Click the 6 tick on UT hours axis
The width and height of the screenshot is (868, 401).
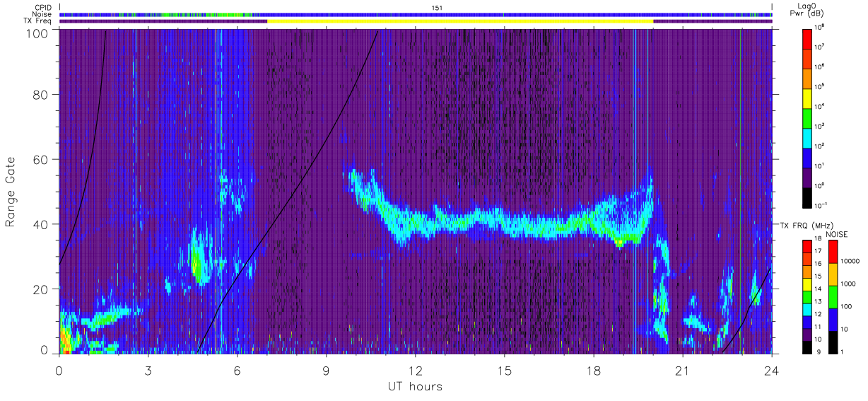(237, 369)
